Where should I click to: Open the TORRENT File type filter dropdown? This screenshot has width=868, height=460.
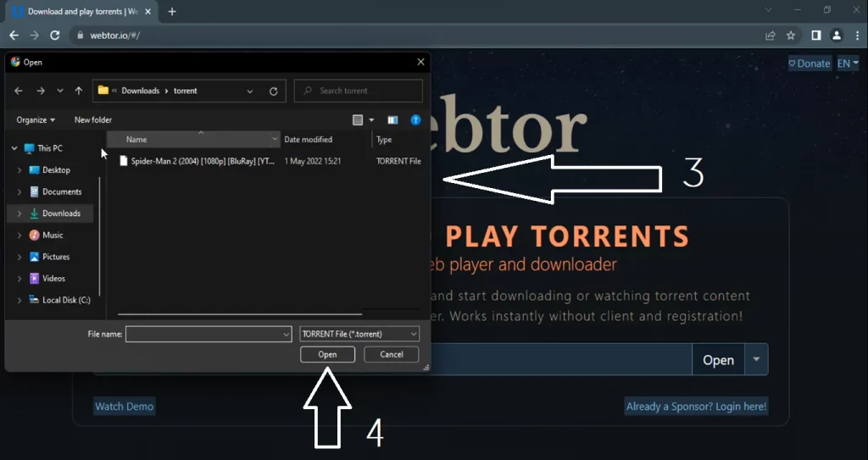[x=359, y=334]
